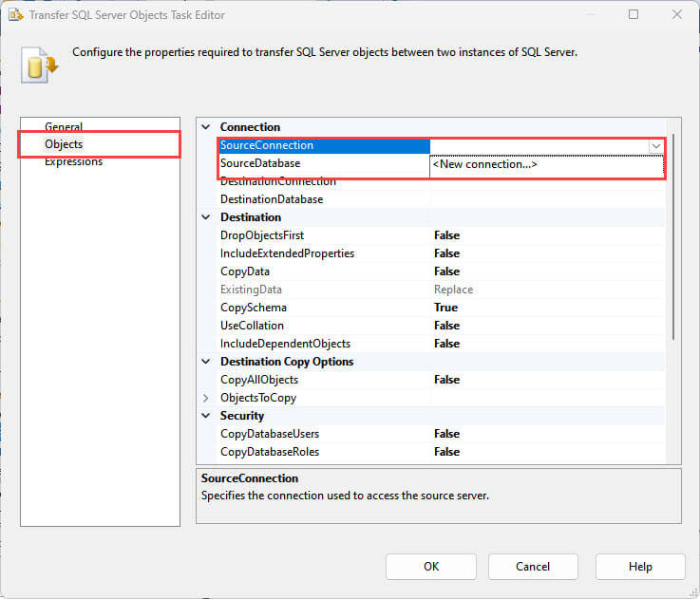Click the CopyData False value
This screenshot has width=700, height=599.
coord(446,271)
